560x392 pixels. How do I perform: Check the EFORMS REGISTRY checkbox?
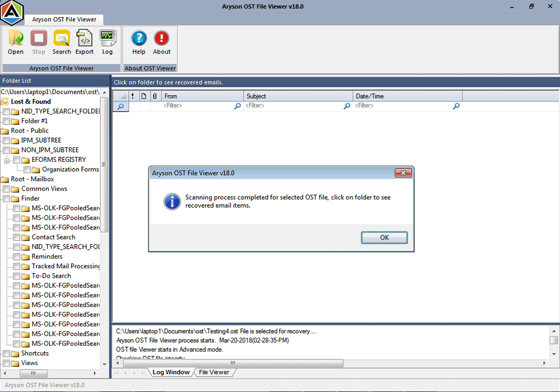tap(17, 160)
